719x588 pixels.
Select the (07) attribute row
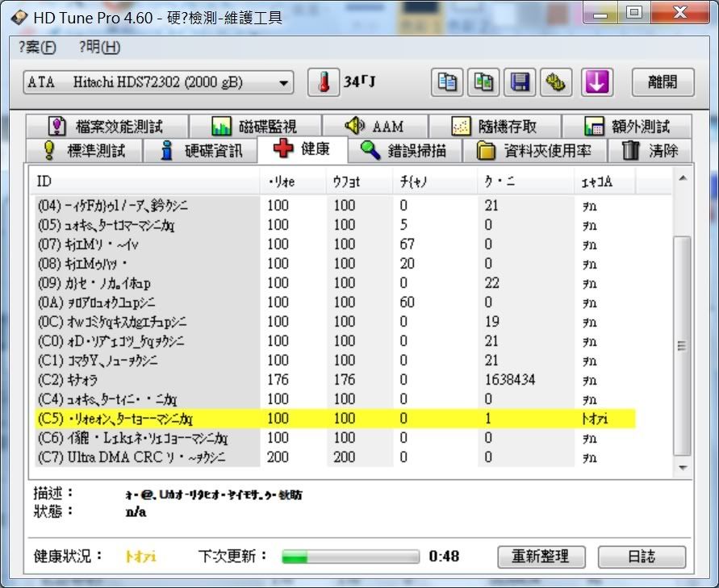(335, 244)
